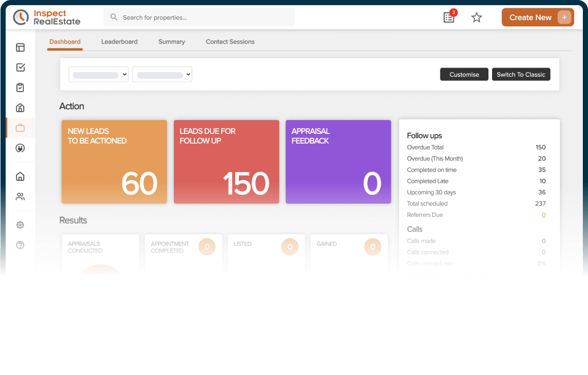Click the favourites star icon
This screenshot has width=588, height=375.
477,17
